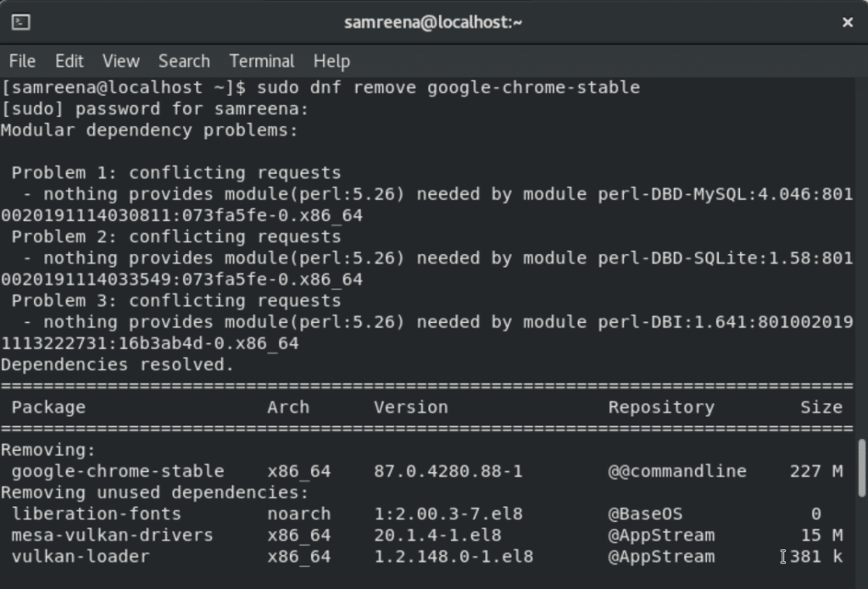The width and height of the screenshot is (868, 589).
Task: Open the Help menu
Action: pos(331,60)
